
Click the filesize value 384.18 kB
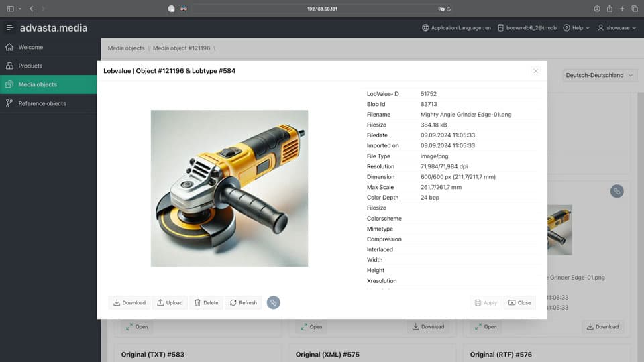click(434, 125)
